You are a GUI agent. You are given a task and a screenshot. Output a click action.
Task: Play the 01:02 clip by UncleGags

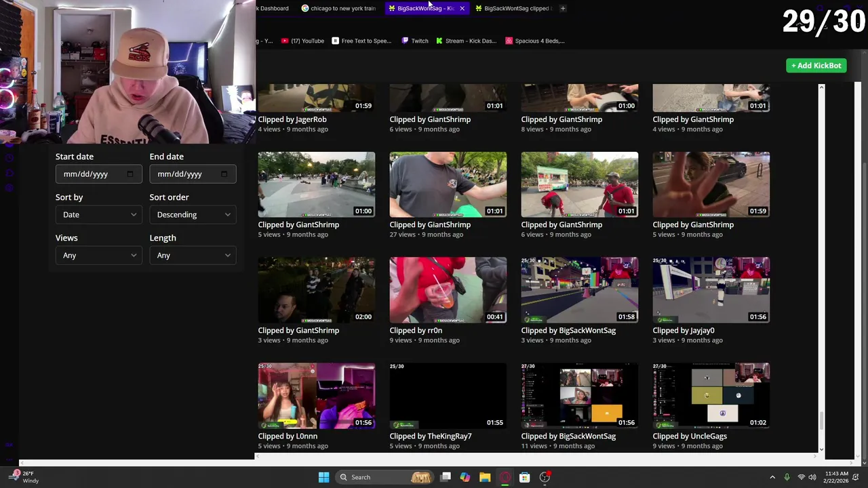[711, 396]
